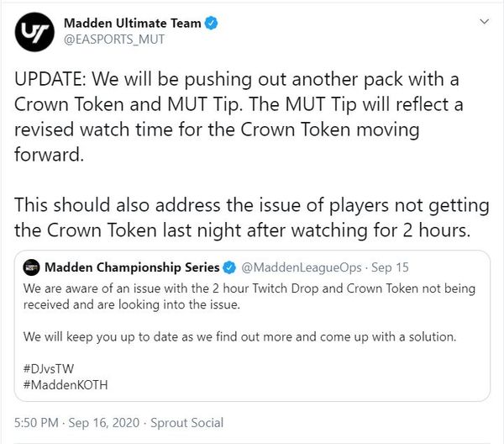Open the Madden Championship Series profile name
Viewport: 504px width, 444px height.
tap(132, 267)
